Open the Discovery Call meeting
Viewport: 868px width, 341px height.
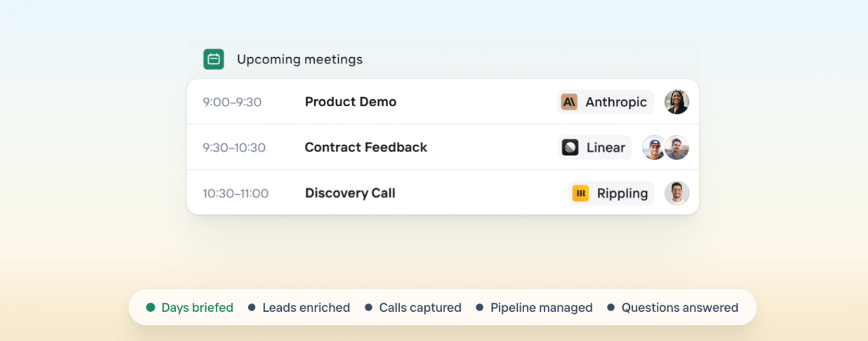tap(350, 193)
